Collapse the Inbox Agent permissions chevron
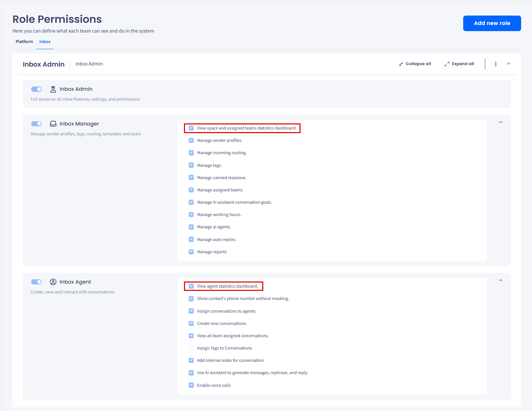 coord(500,280)
